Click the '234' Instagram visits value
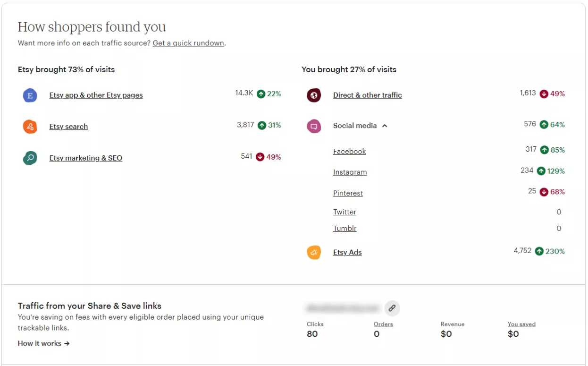Image resolution: width=588 pixels, height=366 pixels. point(527,170)
